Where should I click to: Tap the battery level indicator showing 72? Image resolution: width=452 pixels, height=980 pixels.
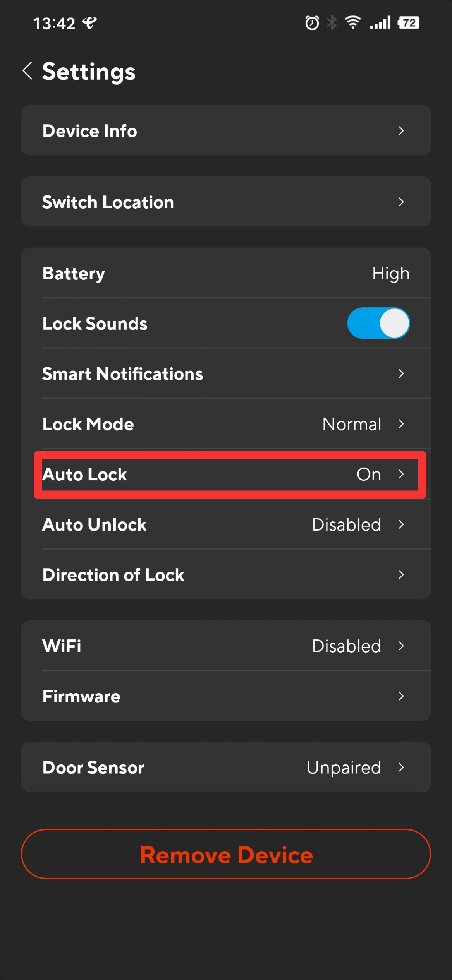click(409, 23)
